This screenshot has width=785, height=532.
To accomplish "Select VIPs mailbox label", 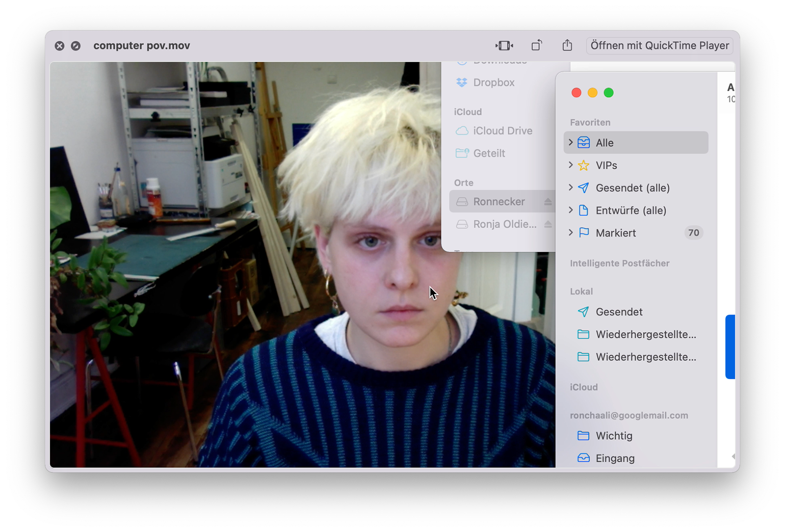I will (606, 165).
